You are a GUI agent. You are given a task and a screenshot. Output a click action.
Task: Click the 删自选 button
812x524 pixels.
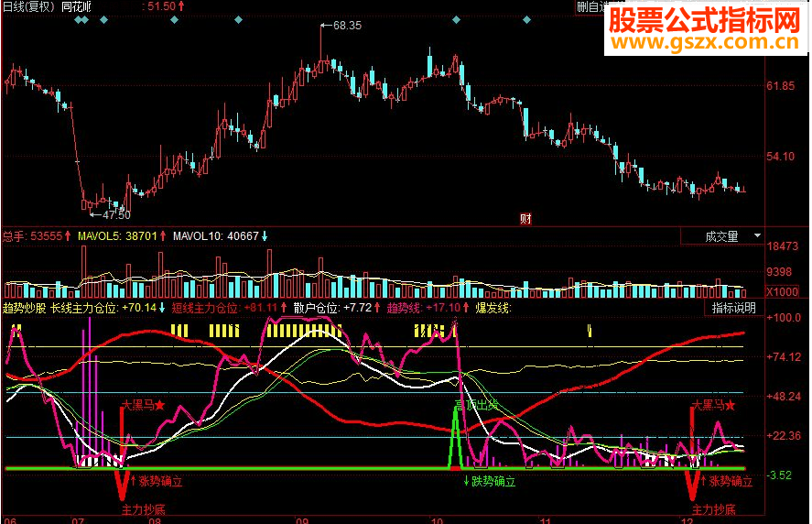coord(591,6)
